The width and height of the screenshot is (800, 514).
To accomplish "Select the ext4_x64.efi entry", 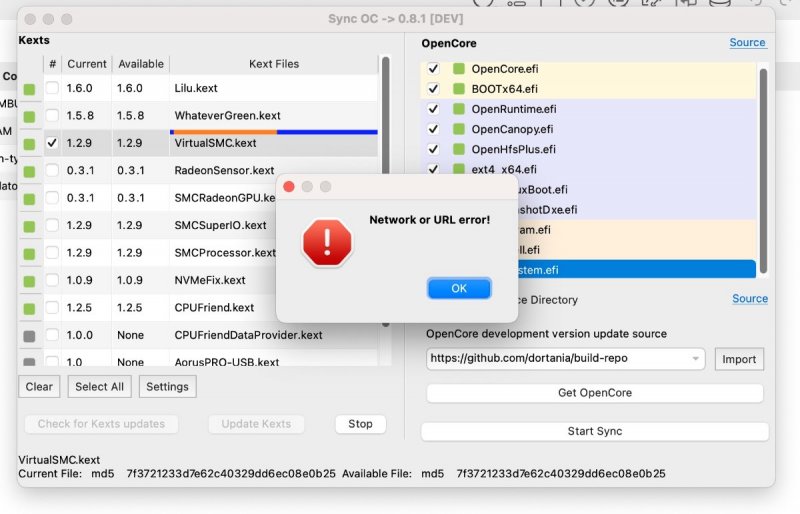I will 504,169.
